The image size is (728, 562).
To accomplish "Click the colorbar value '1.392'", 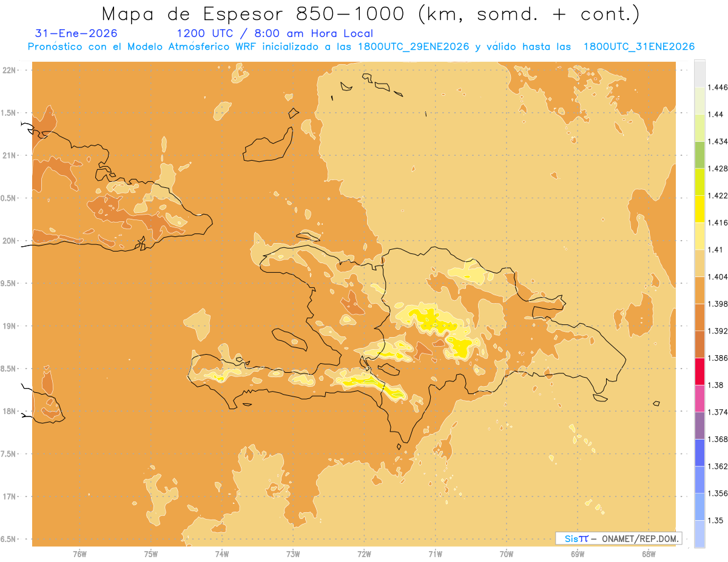I will click(718, 331).
